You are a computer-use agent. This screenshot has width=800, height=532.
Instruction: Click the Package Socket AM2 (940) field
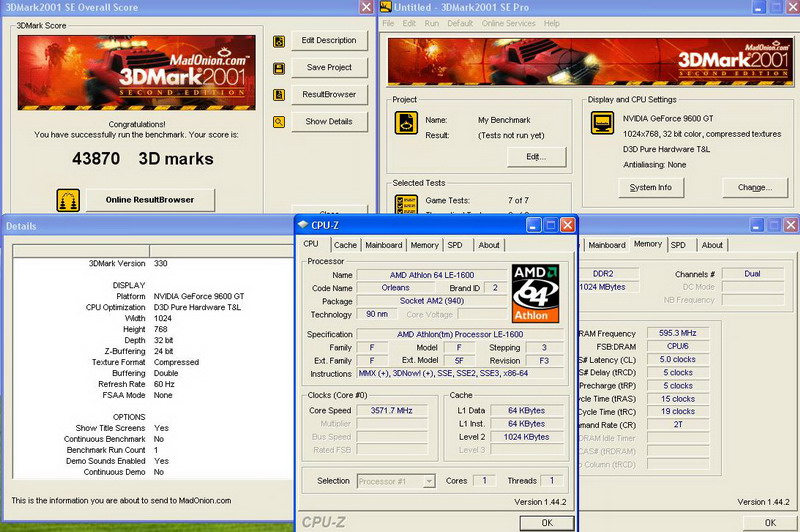tap(432, 301)
